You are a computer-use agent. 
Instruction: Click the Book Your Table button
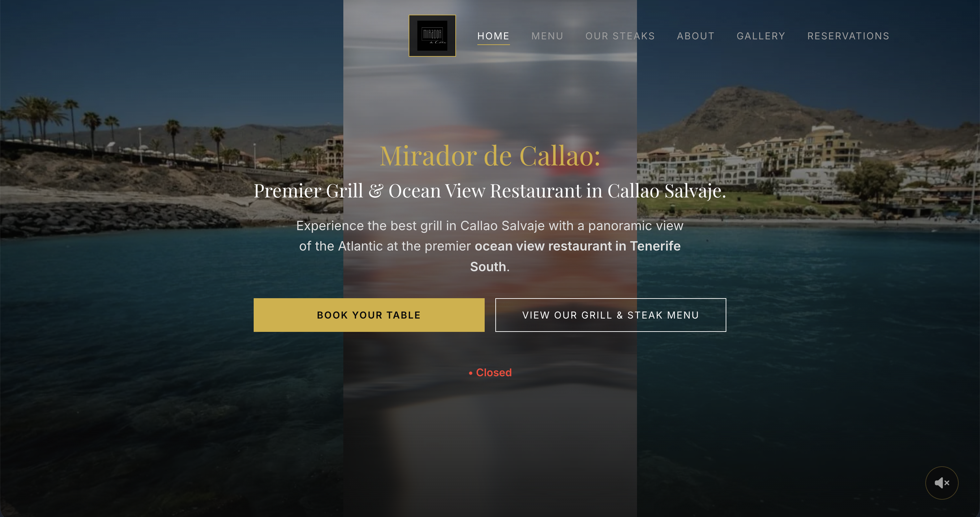click(x=369, y=315)
